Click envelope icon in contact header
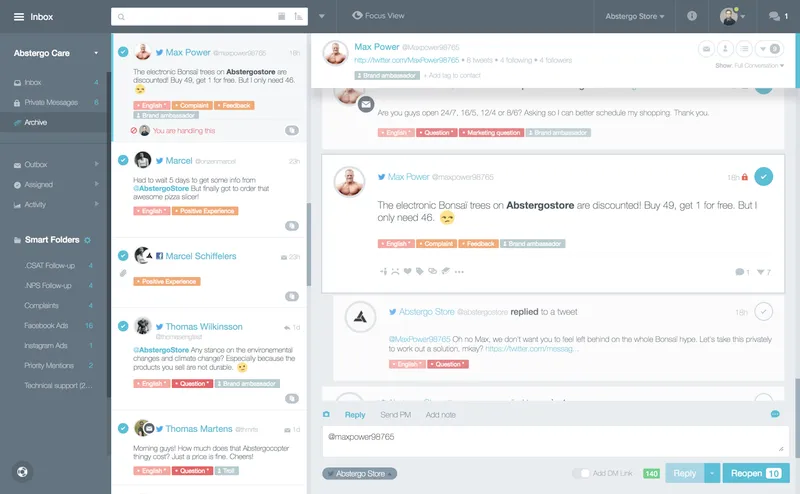The image size is (800, 494). (706, 49)
